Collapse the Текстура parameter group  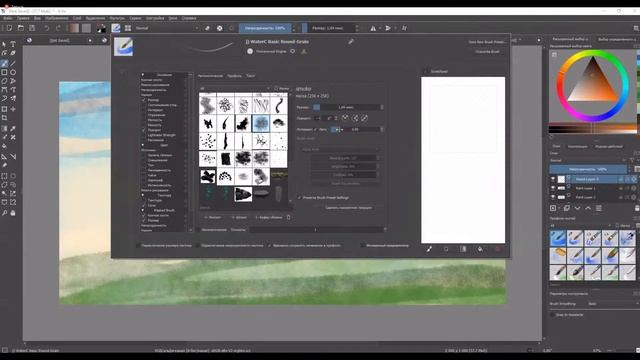pos(142,195)
